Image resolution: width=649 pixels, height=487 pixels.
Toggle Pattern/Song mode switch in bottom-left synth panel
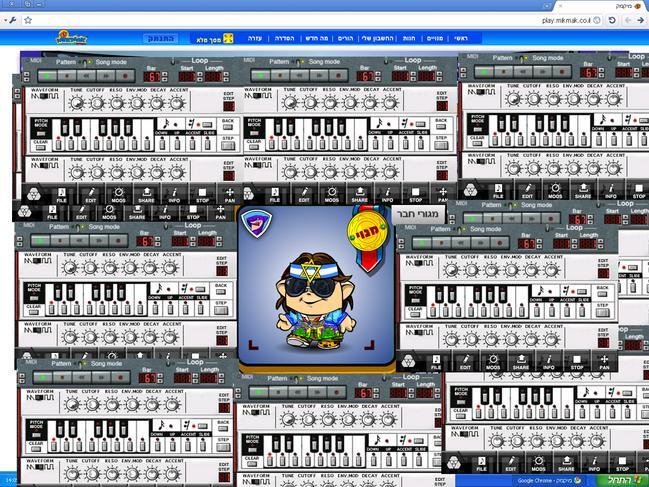80,364
